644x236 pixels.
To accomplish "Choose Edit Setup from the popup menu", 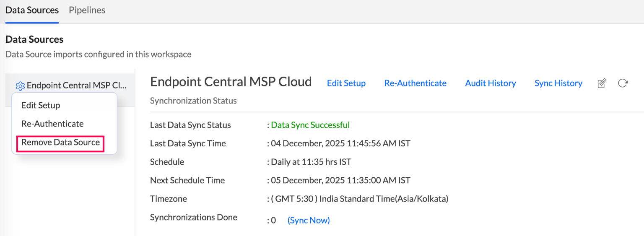I will (x=41, y=105).
